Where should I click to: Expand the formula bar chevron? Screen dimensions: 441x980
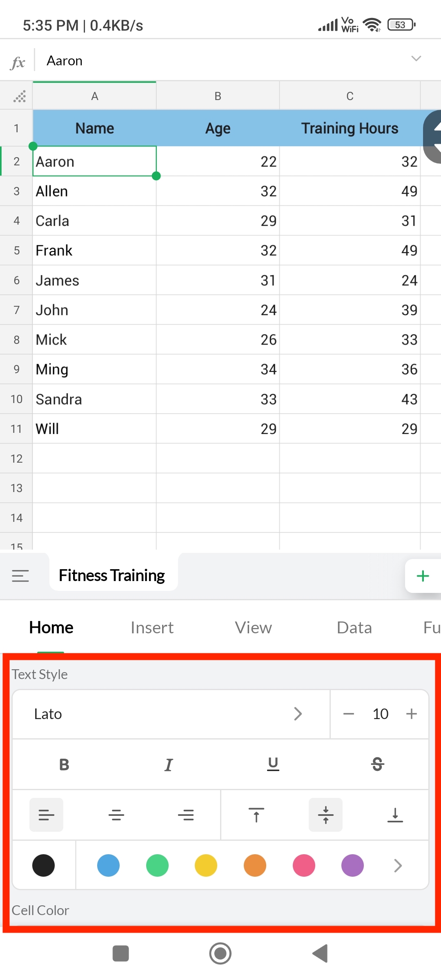pos(416,59)
